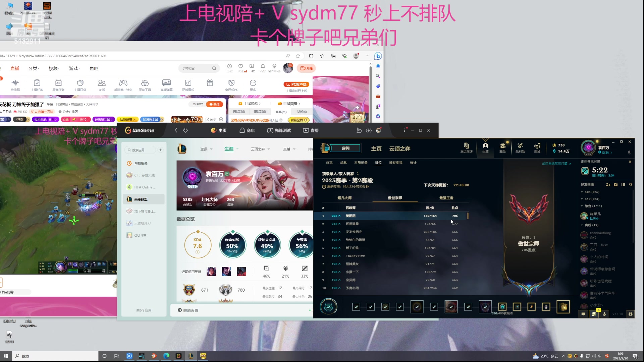Open the 创作中心 on the Douyu toolbar
The height and width of the screenshot is (362, 644).
tap(274, 68)
